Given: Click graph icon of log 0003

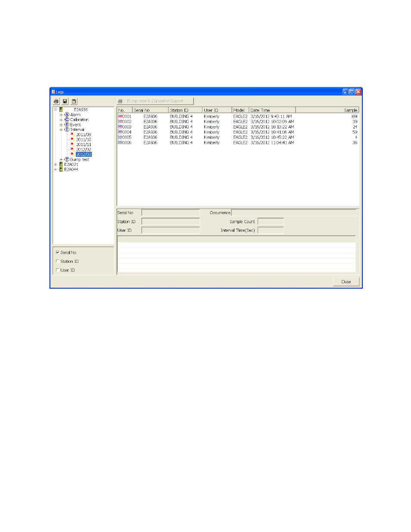Looking at the screenshot, I should [120, 127].
